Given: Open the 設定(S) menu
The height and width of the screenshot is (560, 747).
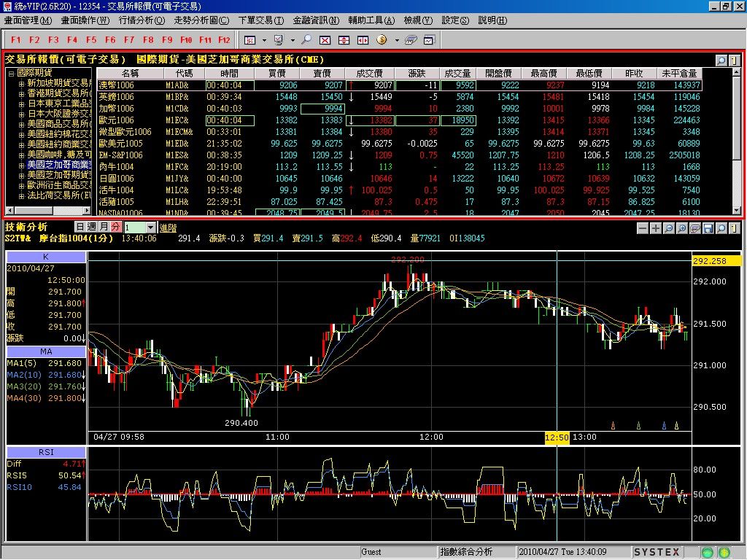Looking at the screenshot, I should pos(455,20).
